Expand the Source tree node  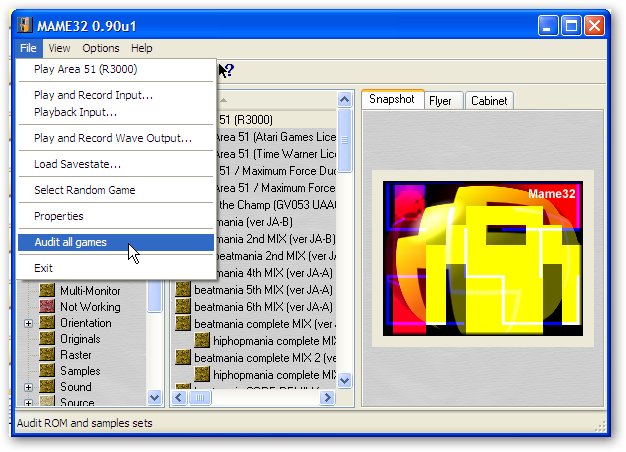tap(28, 402)
